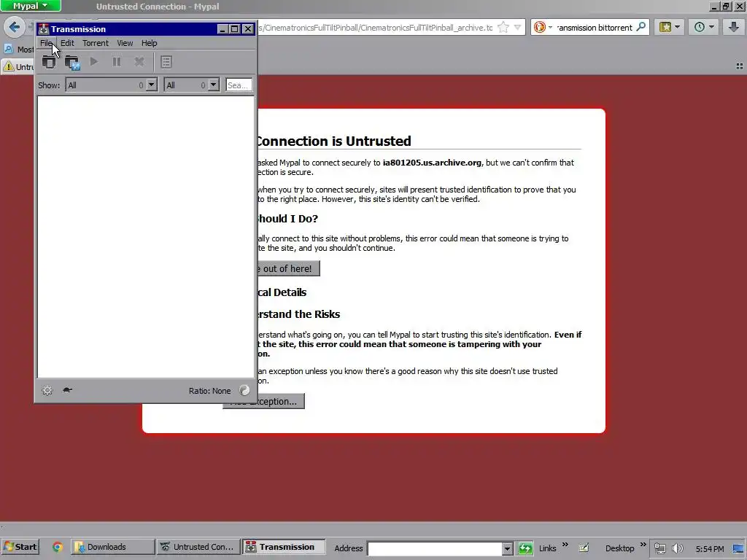Click the Ratio: None status text
Image resolution: width=747 pixels, height=560 pixels.
point(209,391)
